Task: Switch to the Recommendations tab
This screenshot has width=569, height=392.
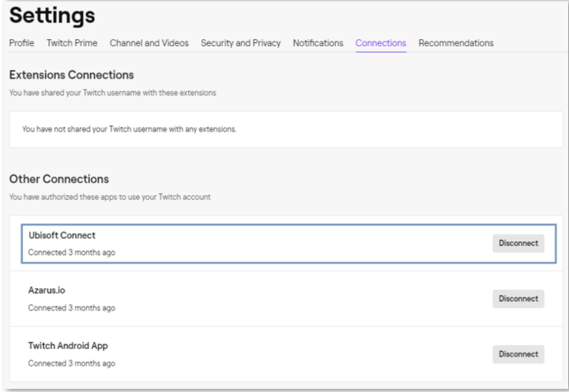Action: pos(456,43)
